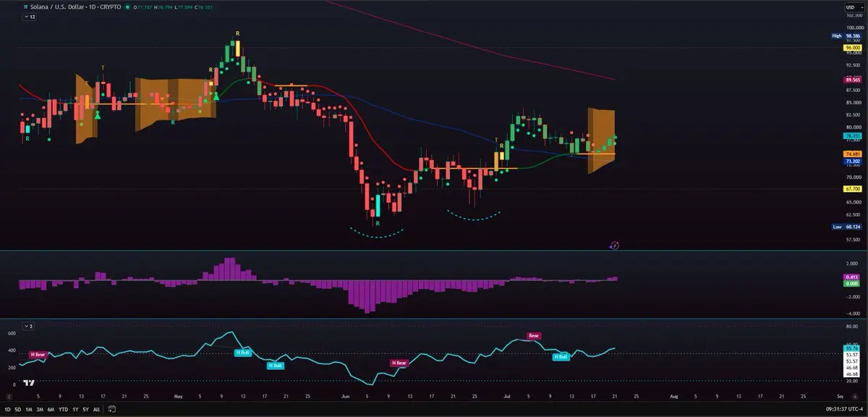This screenshot has width=868, height=417.
Task: Select the 1M time range
Action: pos(30,409)
